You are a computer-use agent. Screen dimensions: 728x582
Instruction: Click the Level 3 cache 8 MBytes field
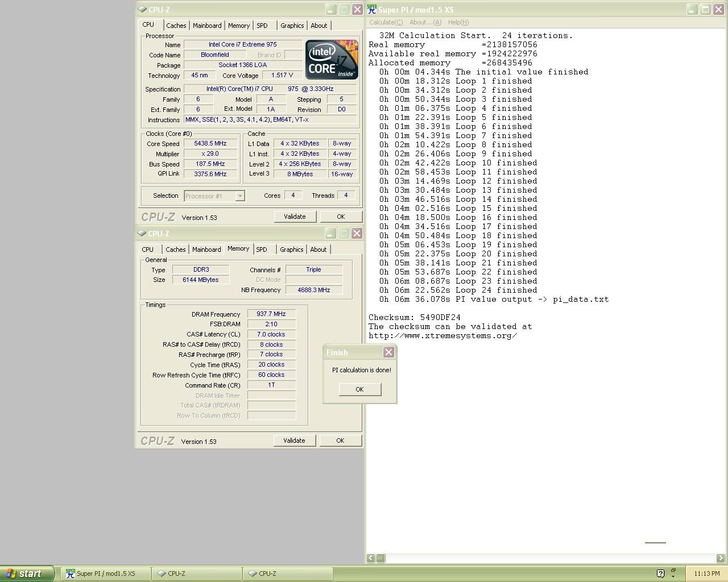tap(300, 174)
